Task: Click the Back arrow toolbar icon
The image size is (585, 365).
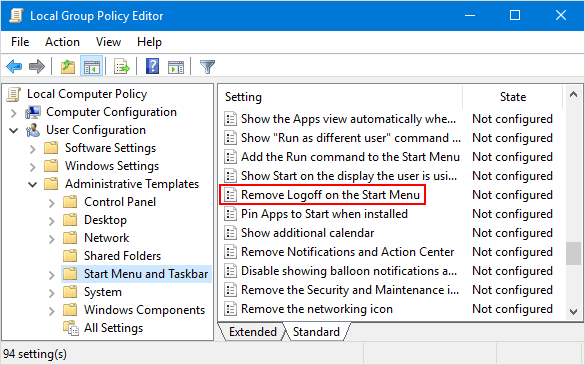Action: point(14,67)
